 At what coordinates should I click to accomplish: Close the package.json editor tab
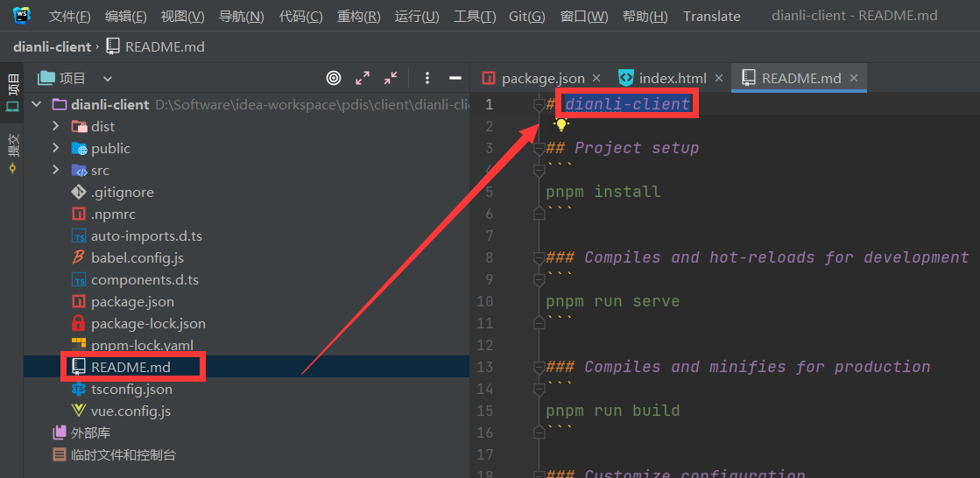[x=596, y=78]
